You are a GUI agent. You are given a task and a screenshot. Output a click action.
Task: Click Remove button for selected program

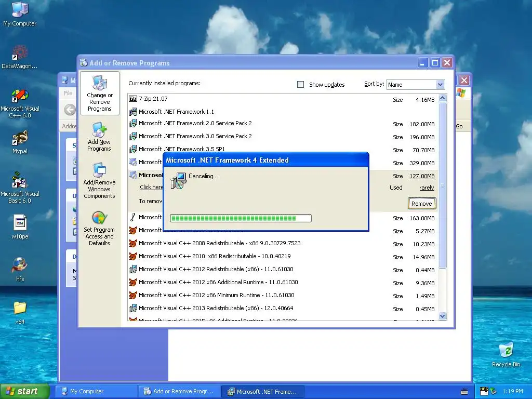pos(422,204)
